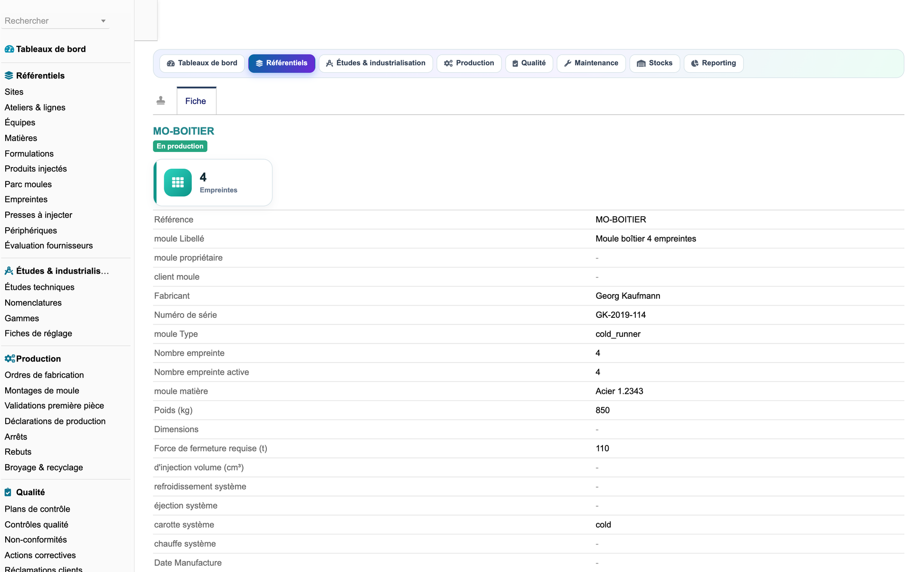Click the clipboard icon in Qualité top button
This screenshot has height=572, width=924.
515,63
